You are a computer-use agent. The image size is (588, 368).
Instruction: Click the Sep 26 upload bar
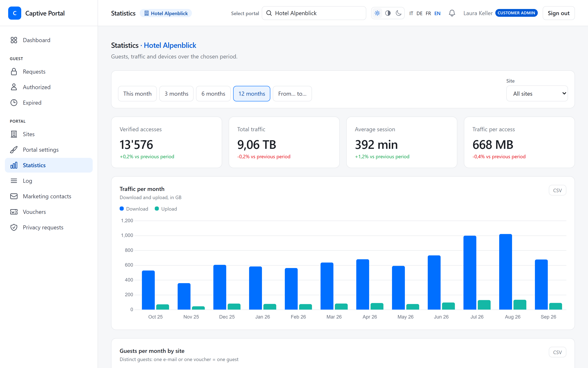(x=556, y=306)
